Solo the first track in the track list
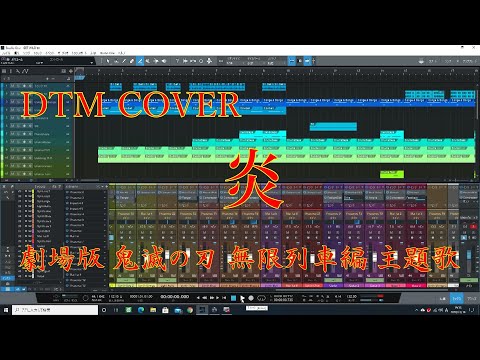This screenshot has height=360, width=480. click(x=18, y=86)
